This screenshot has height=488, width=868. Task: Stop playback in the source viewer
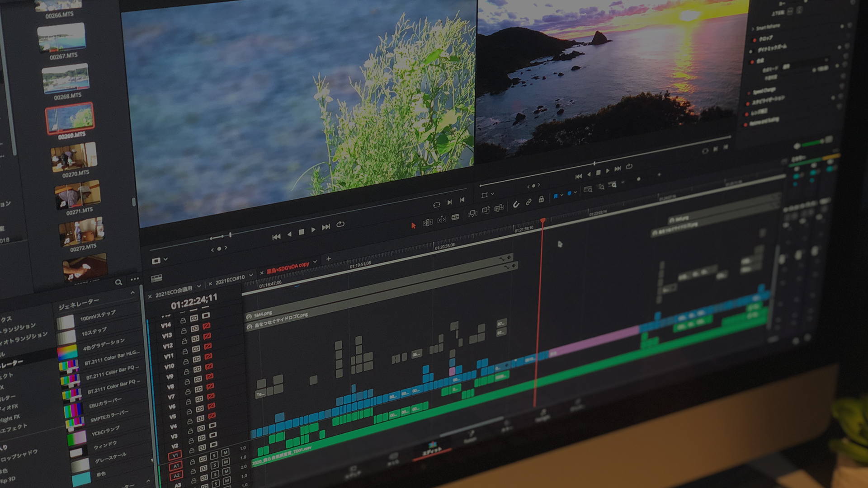302,232
